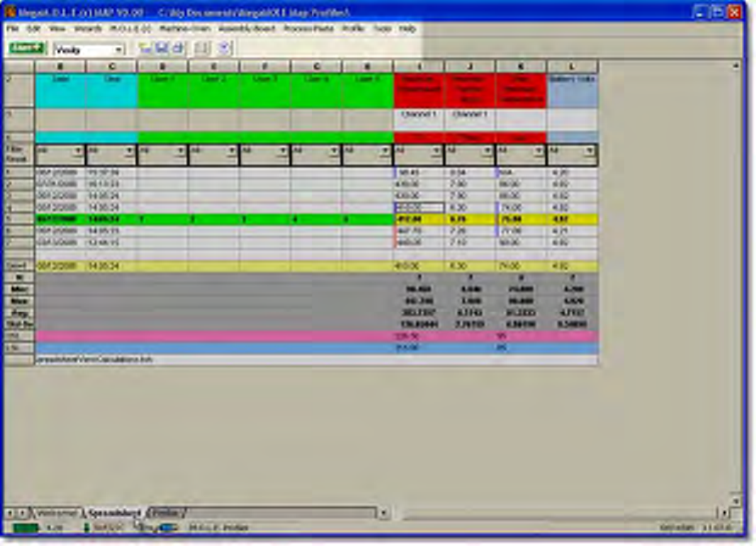
Task: Click the green battery status bar icon
Action: (25, 527)
